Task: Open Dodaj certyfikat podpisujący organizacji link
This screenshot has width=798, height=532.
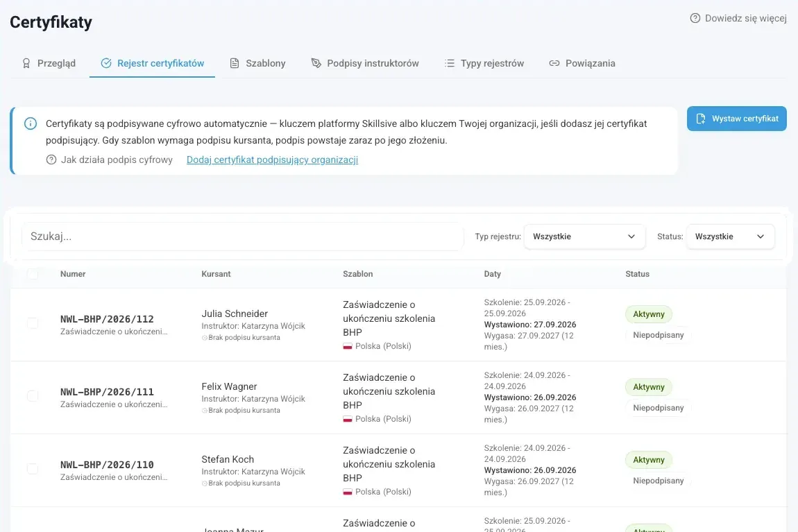Action: coord(272,160)
